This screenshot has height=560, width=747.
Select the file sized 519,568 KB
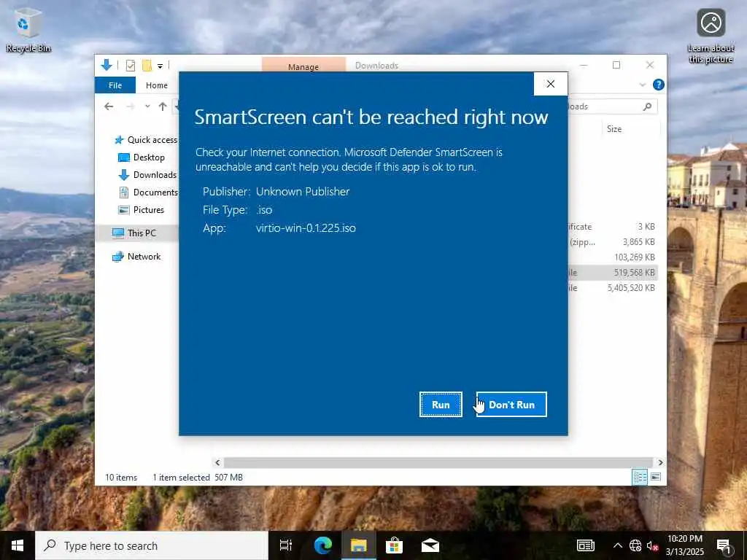pyautogui.click(x=613, y=273)
